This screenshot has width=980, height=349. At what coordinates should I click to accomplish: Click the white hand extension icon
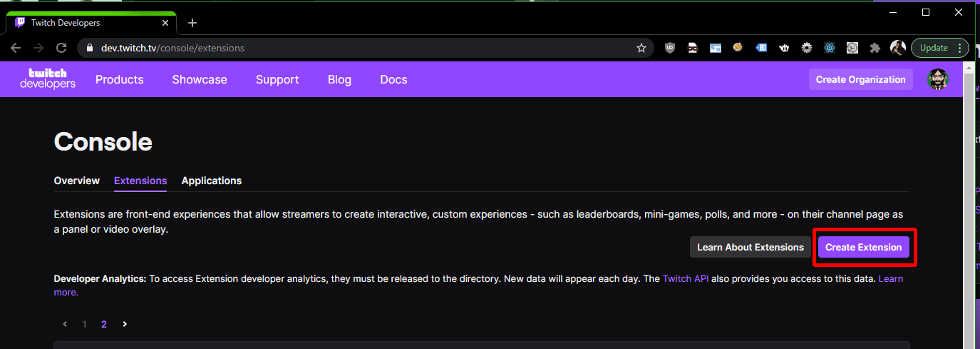coord(784,48)
